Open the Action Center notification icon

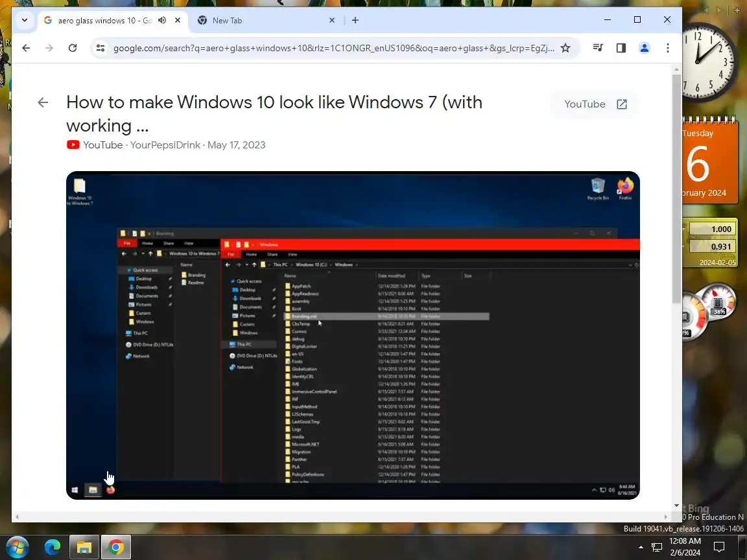pos(719,547)
